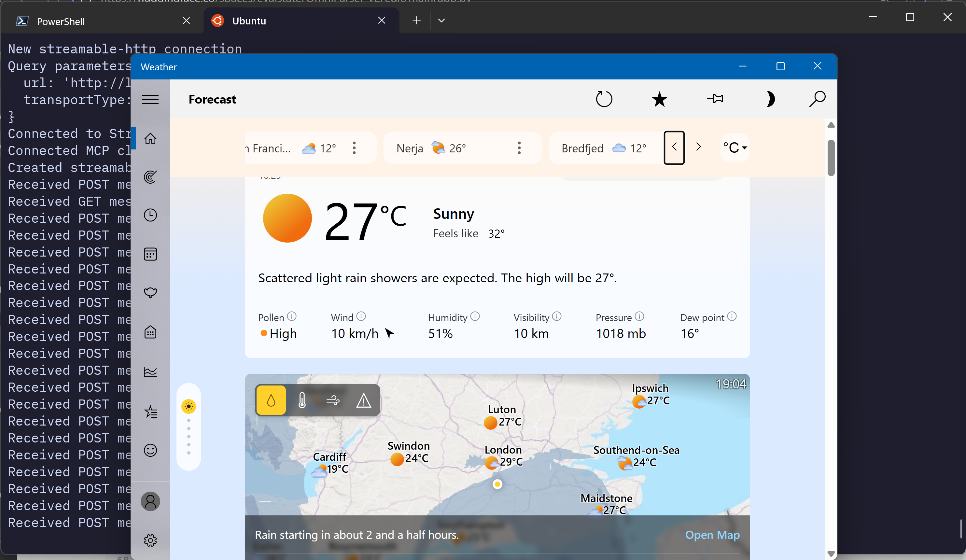This screenshot has width=966, height=560.
Task: Open new terminal tab dropdown chevron
Action: (441, 21)
